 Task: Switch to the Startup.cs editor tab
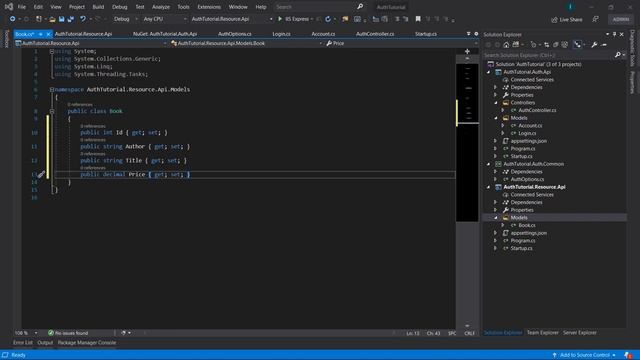pyautogui.click(x=426, y=34)
